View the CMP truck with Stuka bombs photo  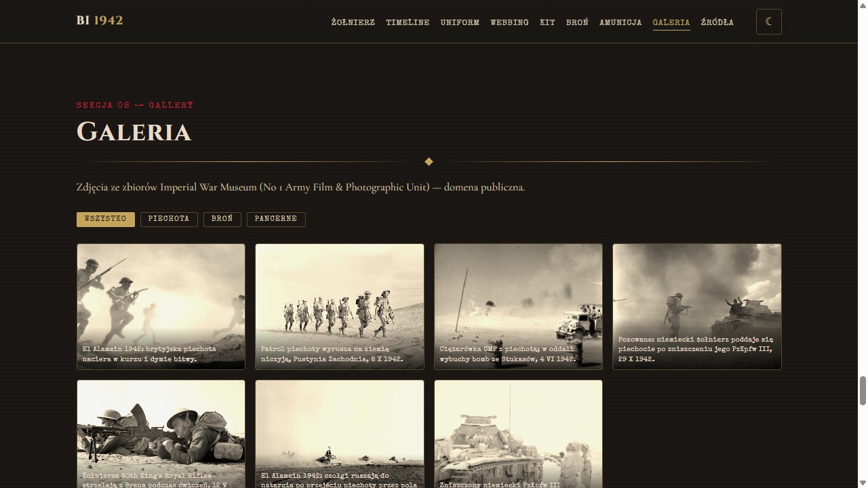[x=518, y=306]
